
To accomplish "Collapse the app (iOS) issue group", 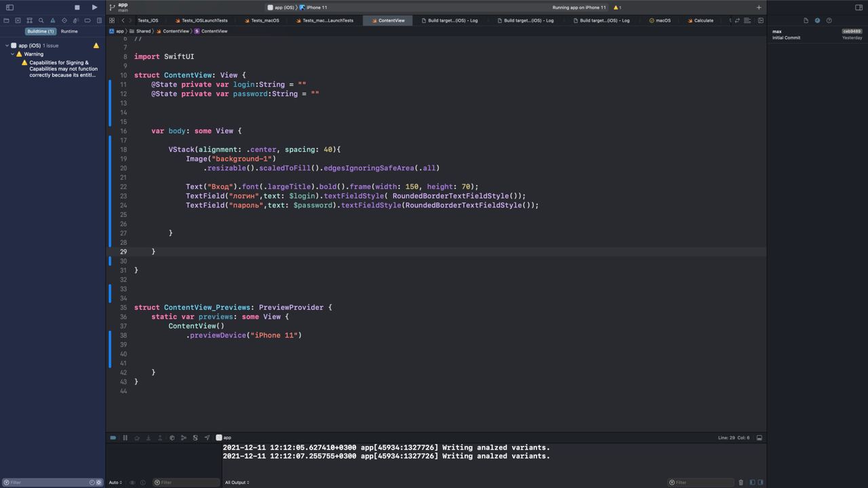I will tap(7, 45).
